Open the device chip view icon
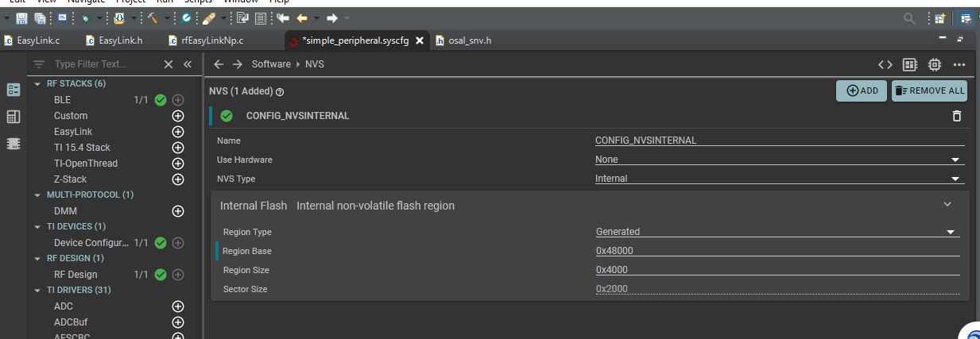980x339 pixels. pos(935,64)
